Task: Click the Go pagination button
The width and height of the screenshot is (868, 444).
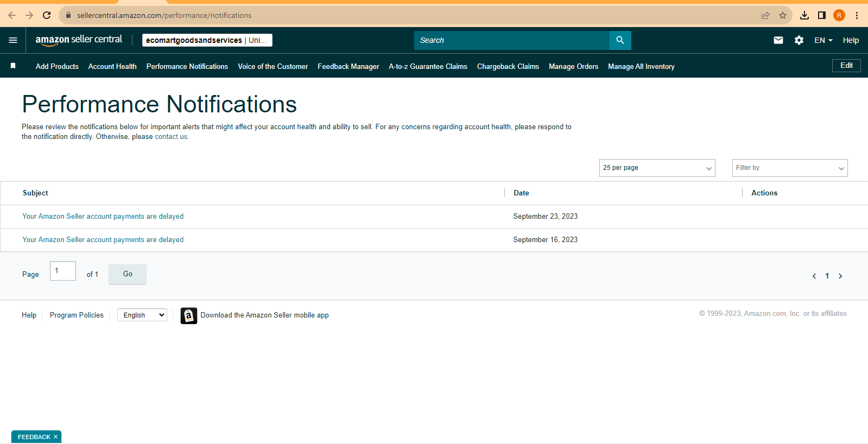Action: tap(128, 274)
